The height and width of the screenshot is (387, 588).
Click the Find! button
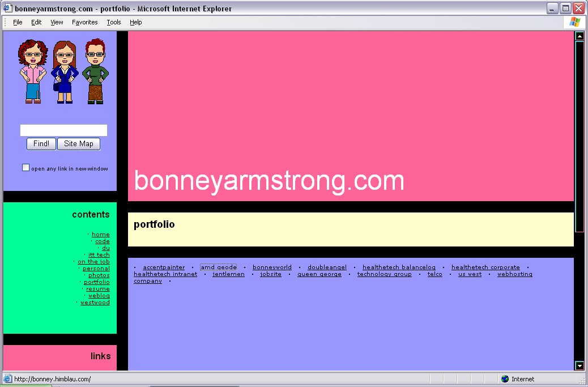[x=41, y=144]
